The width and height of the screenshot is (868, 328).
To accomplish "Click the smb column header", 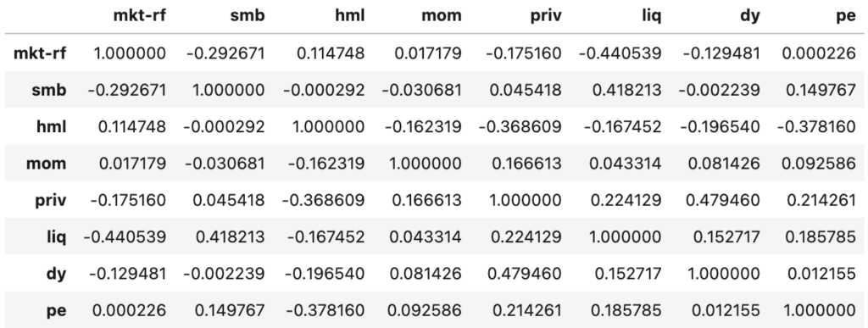I will pyautogui.click(x=248, y=15).
